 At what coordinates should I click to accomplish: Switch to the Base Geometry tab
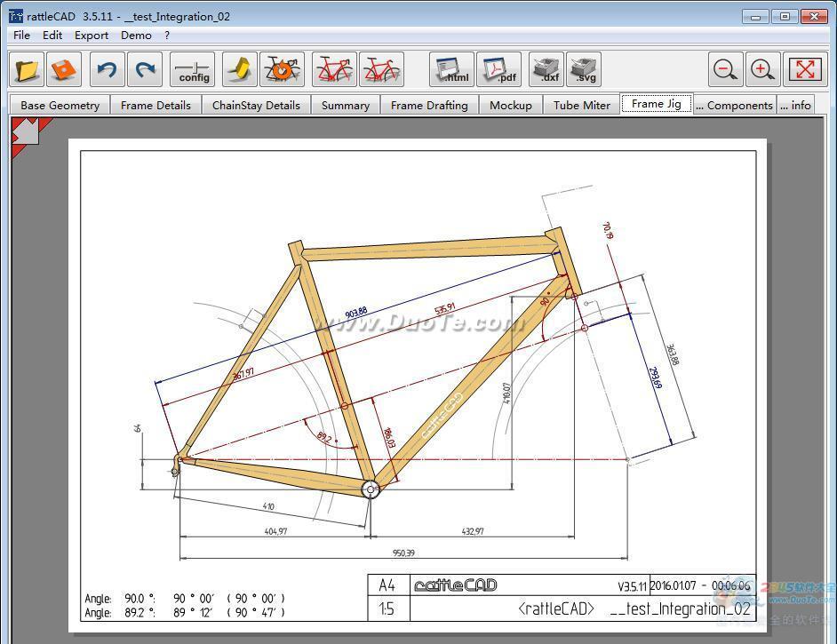60,105
